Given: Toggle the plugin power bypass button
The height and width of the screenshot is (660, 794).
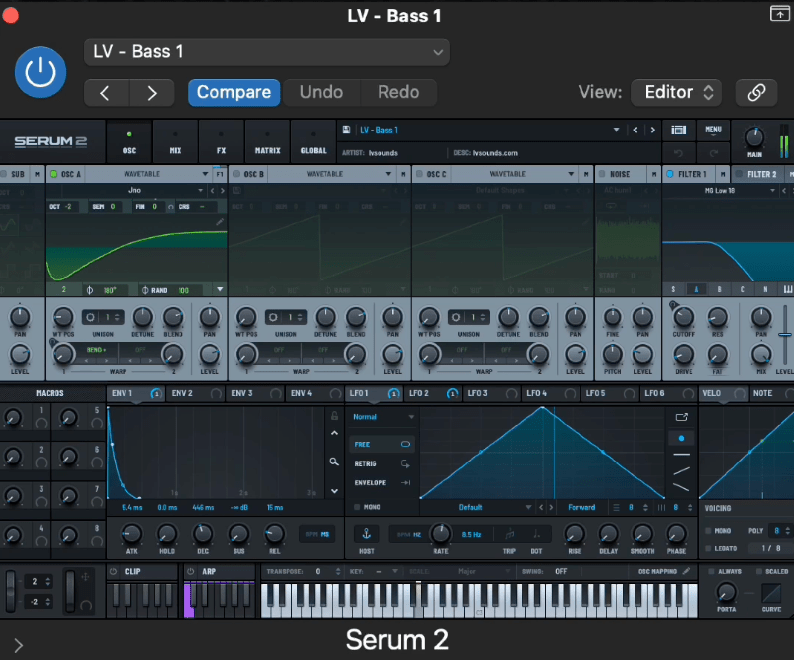Looking at the screenshot, I should 40,72.
